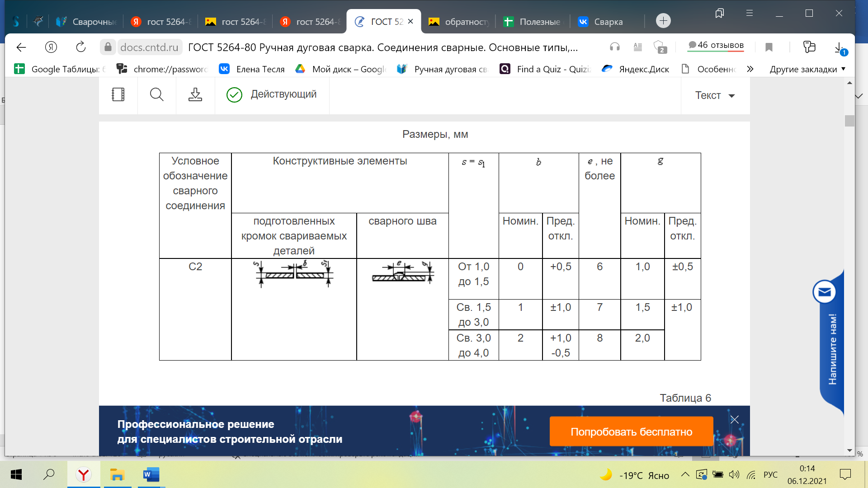The height and width of the screenshot is (488, 868).
Task: Go back with the browser back arrow
Action: pos(21,47)
